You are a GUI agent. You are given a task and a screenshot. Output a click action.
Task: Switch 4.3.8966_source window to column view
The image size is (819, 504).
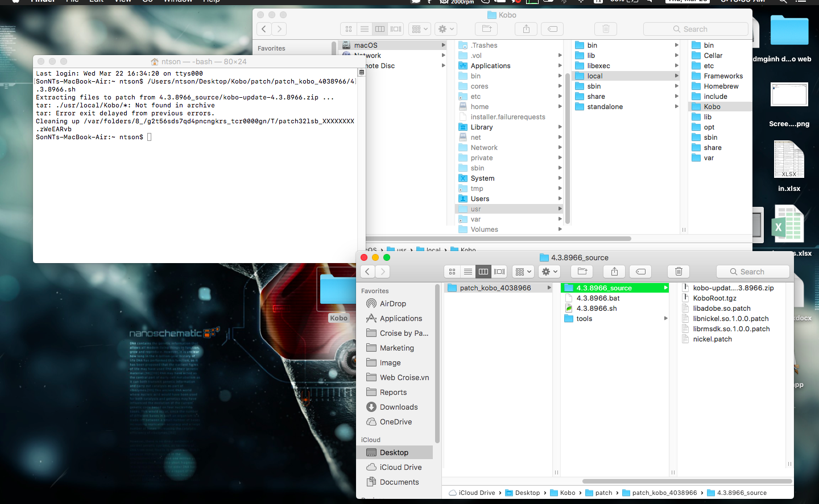point(483,272)
